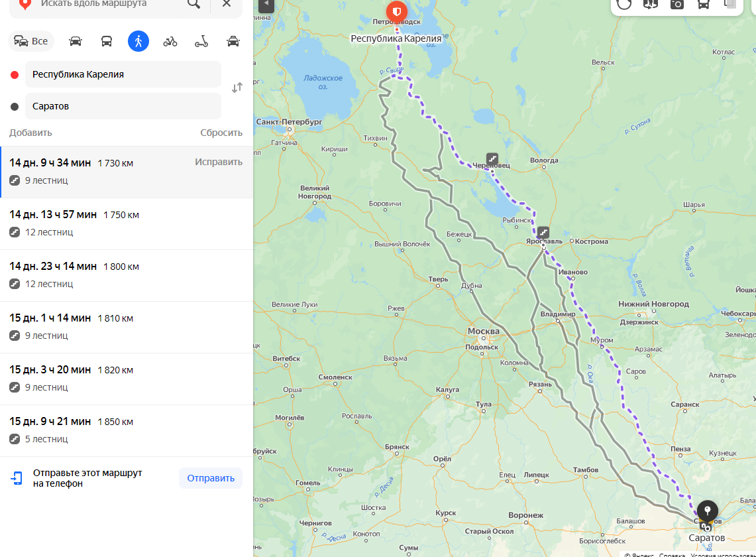Click '5 лестниц' under the last route
This screenshot has height=557, width=756.
coord(46,439)
